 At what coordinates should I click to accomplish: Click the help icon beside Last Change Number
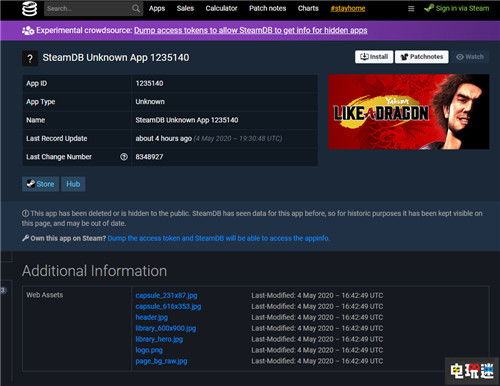(124, 157)
